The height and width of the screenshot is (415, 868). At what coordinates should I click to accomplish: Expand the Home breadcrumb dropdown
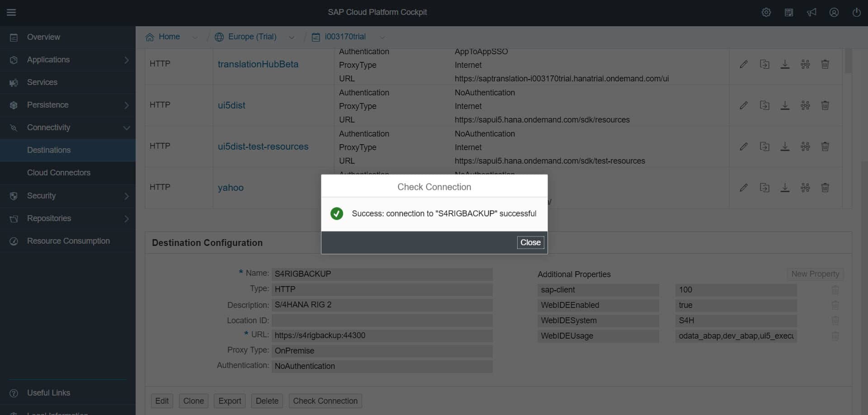click(195, 37)
